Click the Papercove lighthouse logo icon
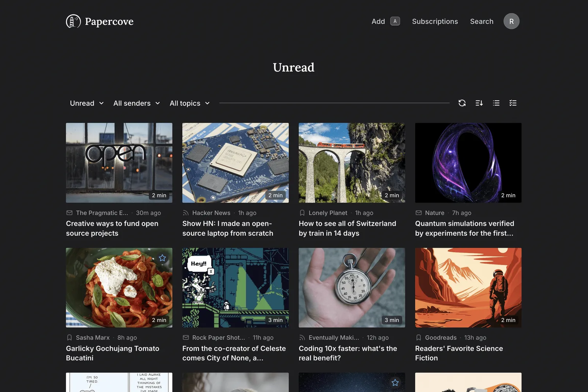This screenshot has height=392, width=588. click(x=73, y=21)
